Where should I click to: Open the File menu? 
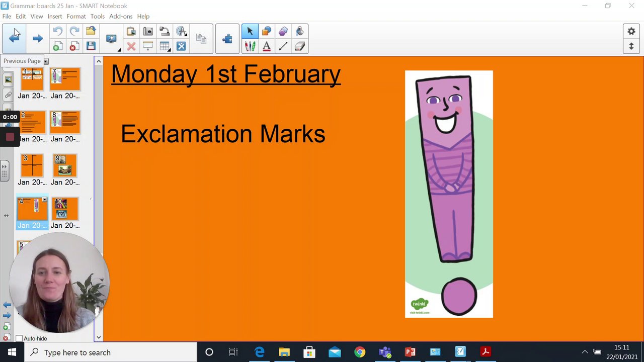pos(7,16)
